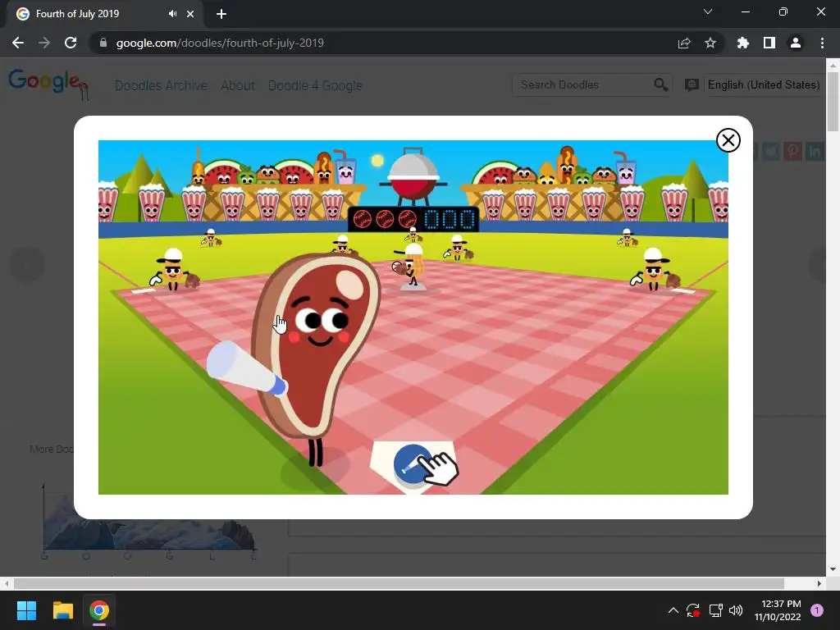
Task: Click the right peanut baseman fielder
Action: pos(655,269)
